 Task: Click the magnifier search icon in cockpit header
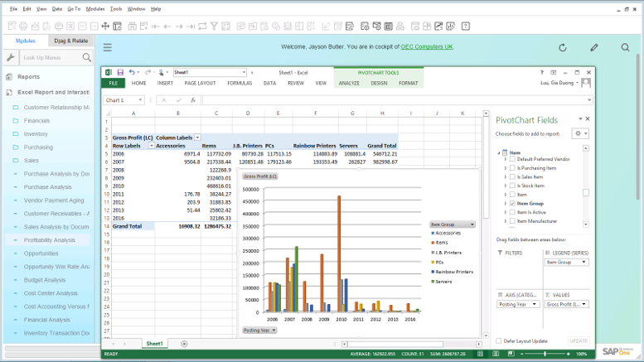(626, 48)
